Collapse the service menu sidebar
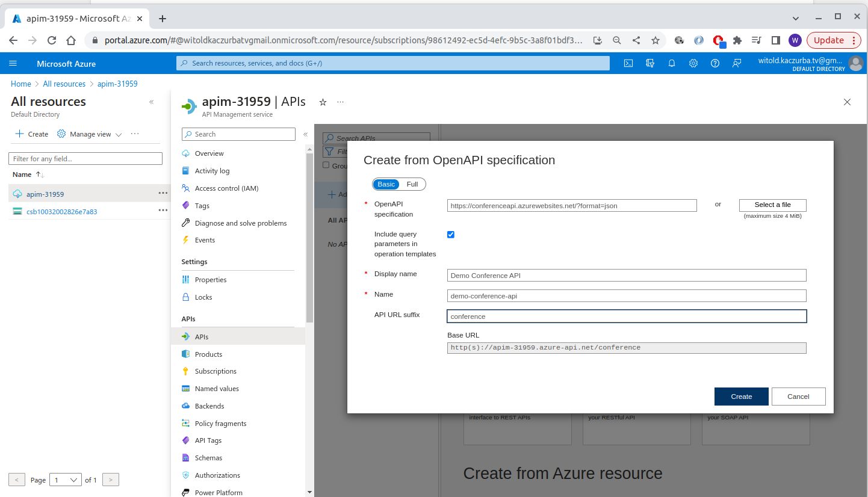 click(x=305, y=134)
